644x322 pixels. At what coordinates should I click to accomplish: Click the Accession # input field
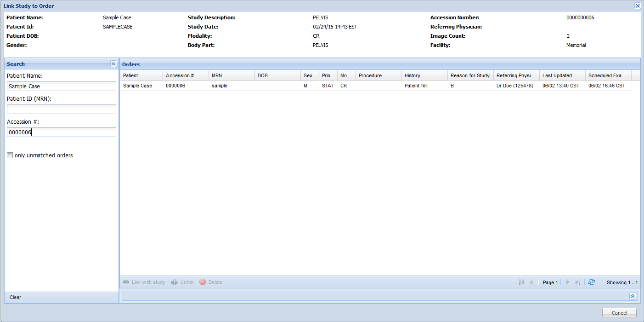click(62, 132)
